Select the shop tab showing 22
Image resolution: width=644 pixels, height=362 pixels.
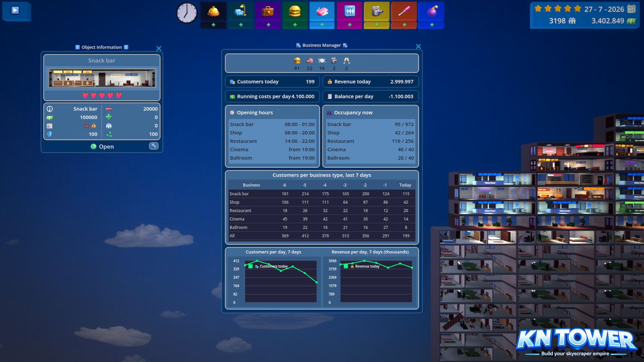point(310,63)
